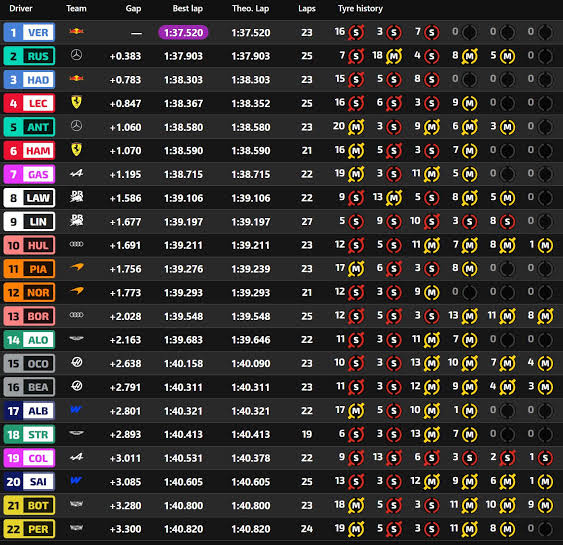Sort by the Laps column header

(x=307, y=8)
